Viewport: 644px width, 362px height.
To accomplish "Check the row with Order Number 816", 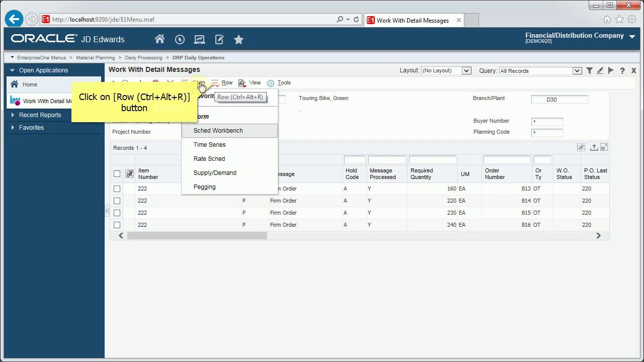I will [117, 225].
